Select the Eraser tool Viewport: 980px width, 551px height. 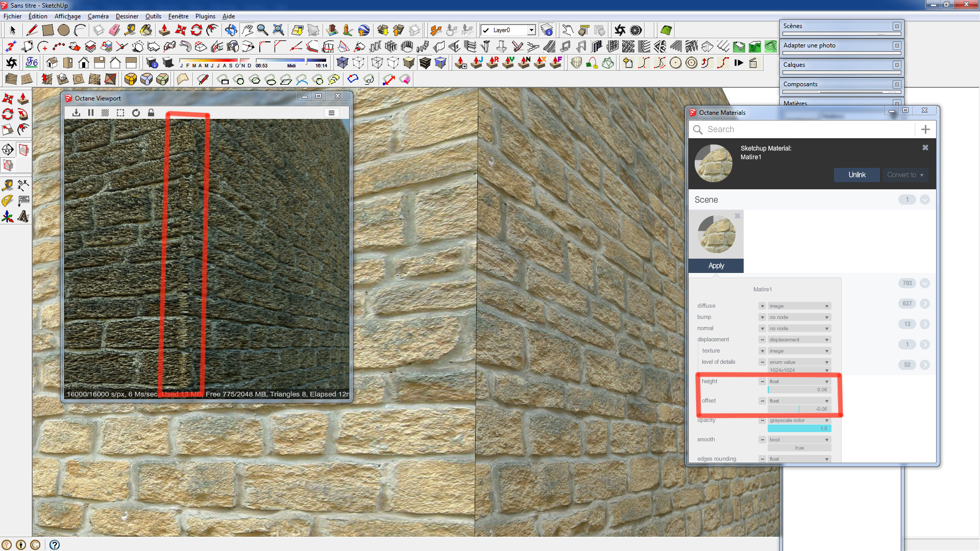114,30
